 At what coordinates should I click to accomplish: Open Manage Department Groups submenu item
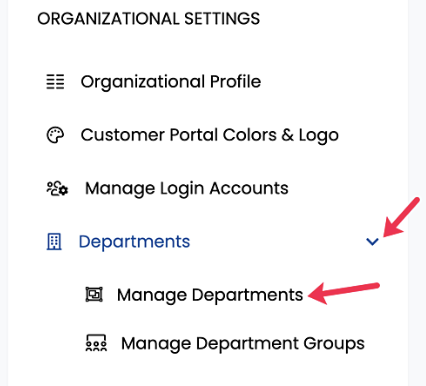coord(243,344)
